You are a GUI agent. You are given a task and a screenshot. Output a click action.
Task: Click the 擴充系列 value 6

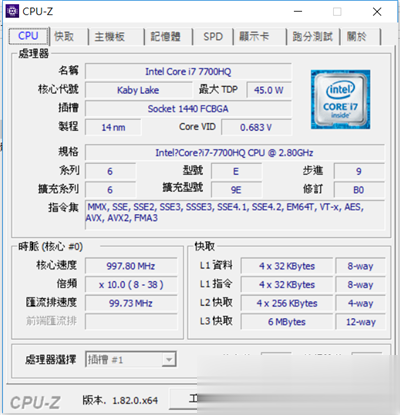[x=110, y=190]
